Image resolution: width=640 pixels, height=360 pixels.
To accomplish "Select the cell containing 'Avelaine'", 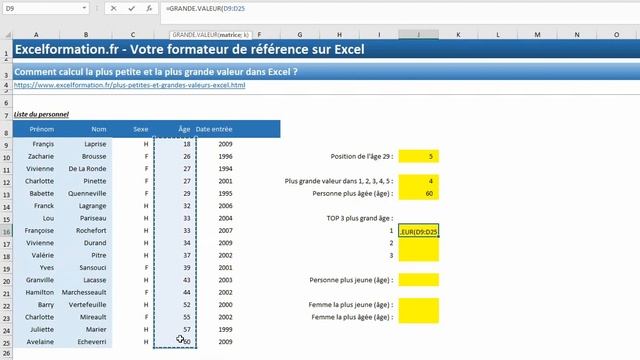I will [36, 342].
